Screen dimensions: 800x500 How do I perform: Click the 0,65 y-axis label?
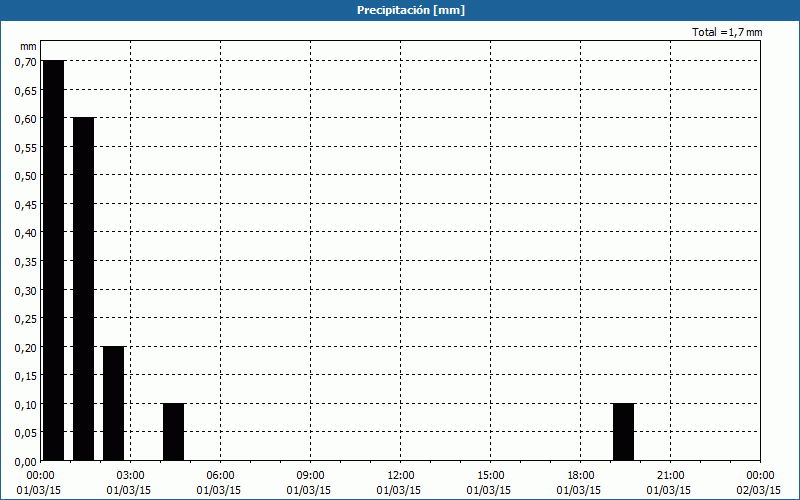(x=26, y=91)
